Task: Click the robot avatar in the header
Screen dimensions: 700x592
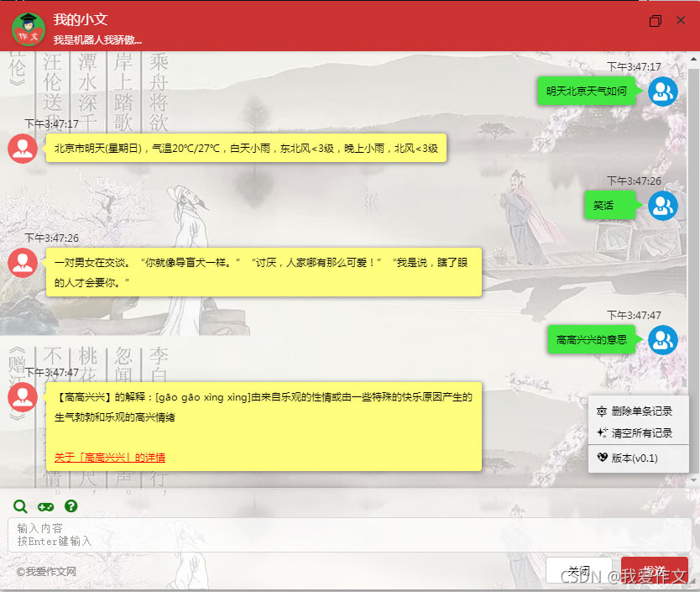Action: (x=29, y=29)
